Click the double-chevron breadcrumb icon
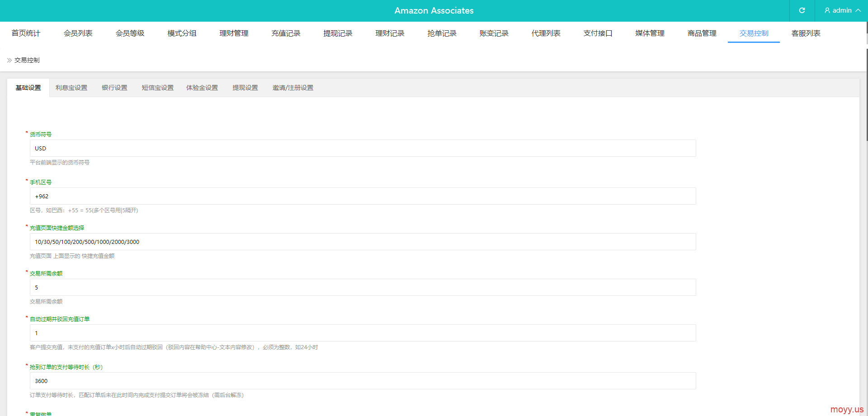Screen dimensions: 868x416 click(x=9, y=60)
